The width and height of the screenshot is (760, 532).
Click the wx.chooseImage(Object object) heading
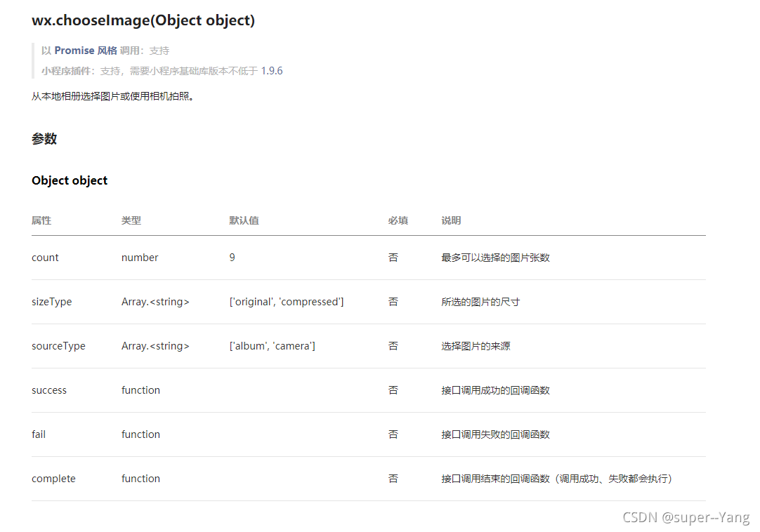point(143,20)
